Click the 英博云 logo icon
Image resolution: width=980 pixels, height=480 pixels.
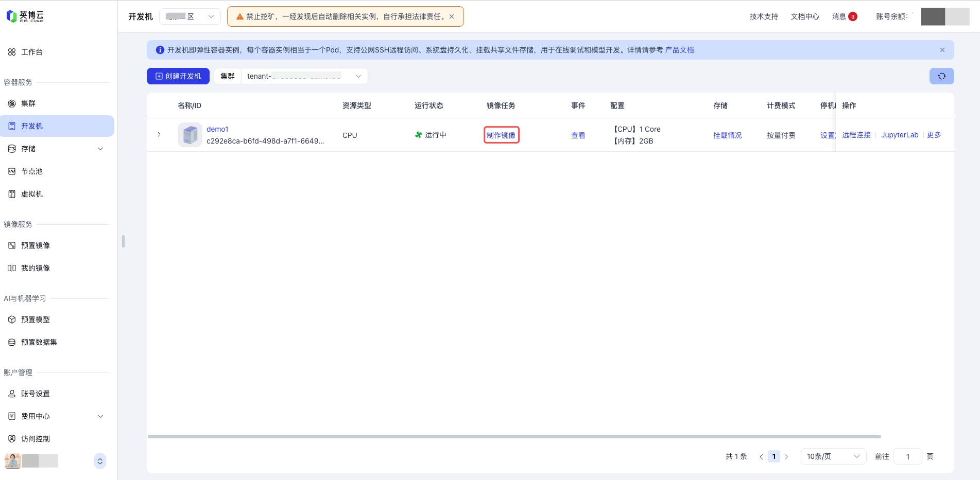pos(11,16)
